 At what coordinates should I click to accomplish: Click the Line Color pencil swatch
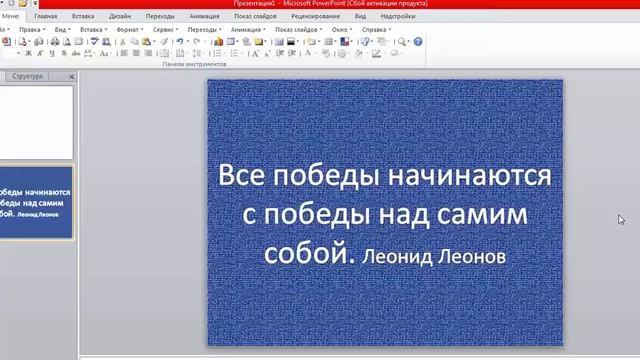376,53
